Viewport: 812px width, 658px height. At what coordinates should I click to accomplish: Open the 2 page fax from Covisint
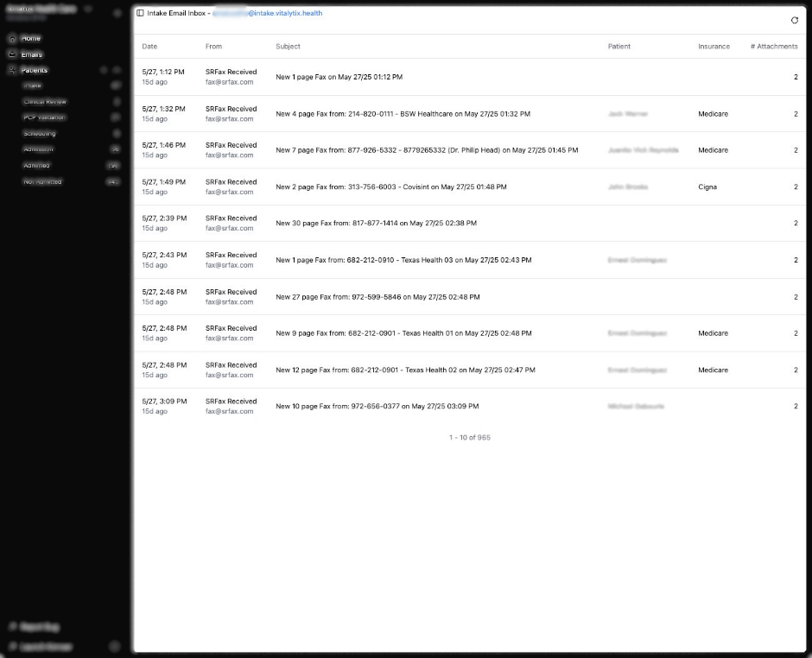pyautogui.click(x=390, y=187)
